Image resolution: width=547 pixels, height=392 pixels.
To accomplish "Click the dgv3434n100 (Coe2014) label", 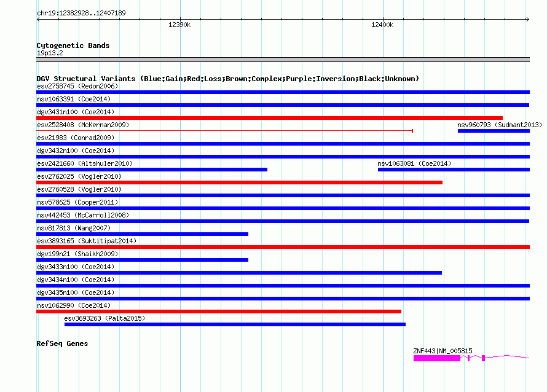I will coord(76,280).
